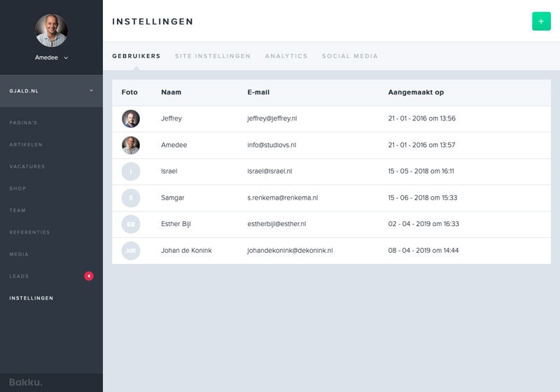Screen dimensions: 560x392
Task: Open the Media section in sidebar
Action: coord(19,254)
